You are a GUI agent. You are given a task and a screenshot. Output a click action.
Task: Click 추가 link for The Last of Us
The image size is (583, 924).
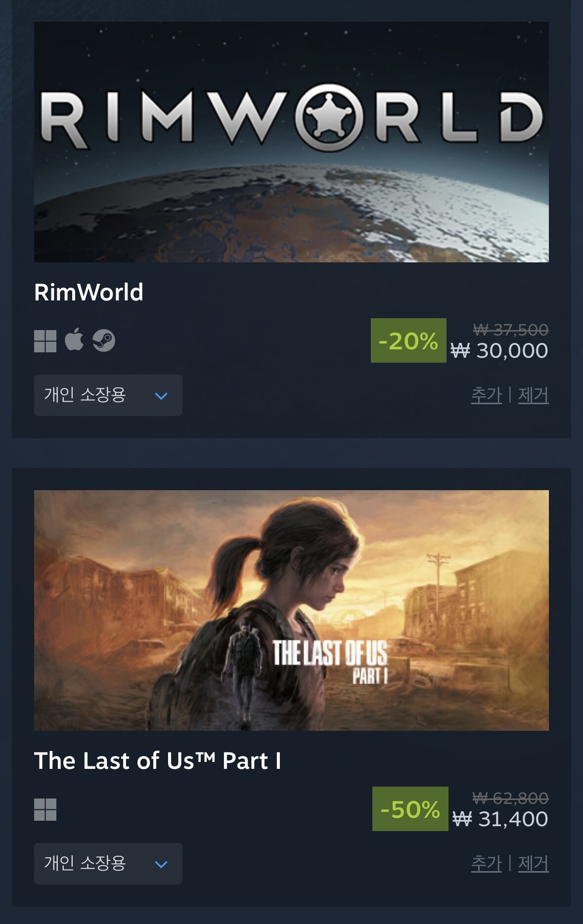pyautogui.click(x=487, y=864)
